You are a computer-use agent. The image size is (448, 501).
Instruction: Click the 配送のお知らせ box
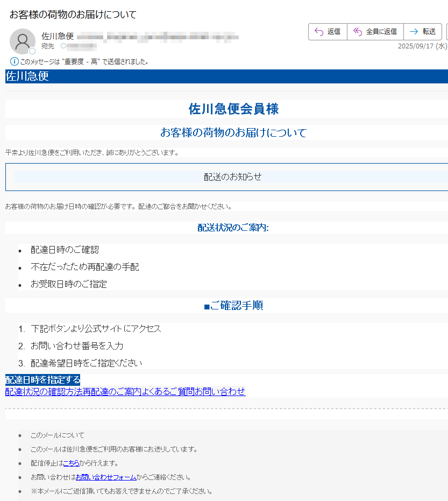(226, 177)
